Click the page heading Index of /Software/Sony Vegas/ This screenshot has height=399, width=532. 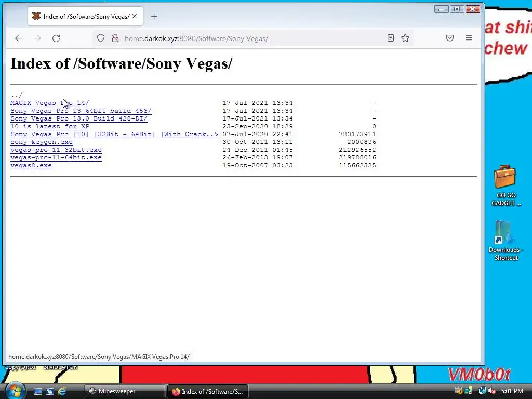122,63
